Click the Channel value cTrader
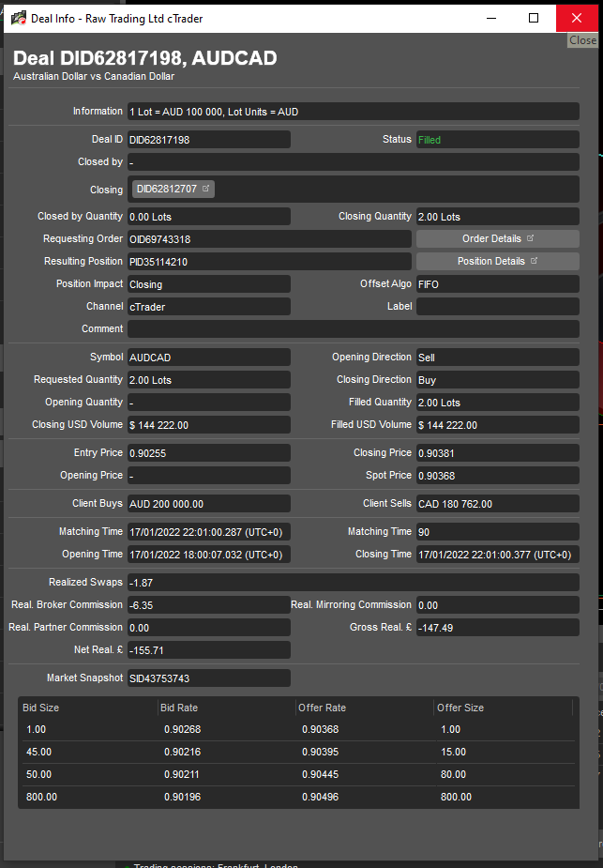Image resolution: width=603 pixels, height=868 pixels. (x=208, y=307)
